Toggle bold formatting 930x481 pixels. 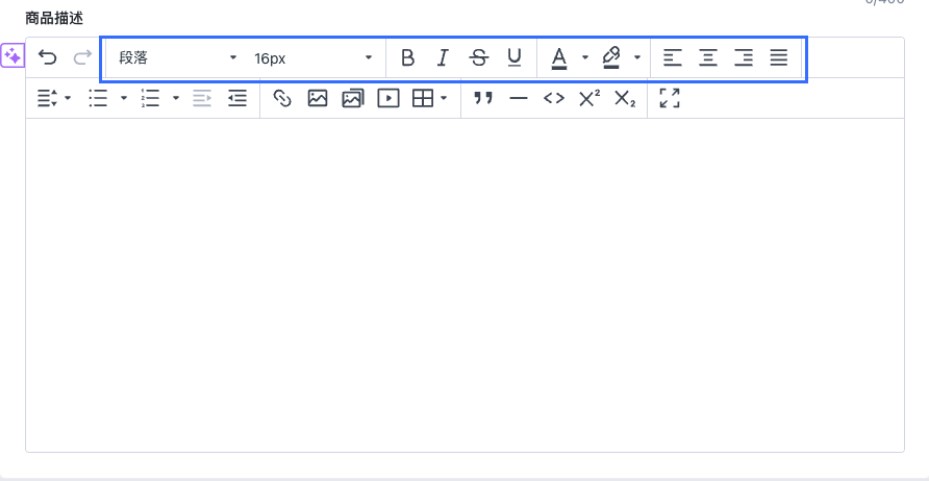pos(407,58)
